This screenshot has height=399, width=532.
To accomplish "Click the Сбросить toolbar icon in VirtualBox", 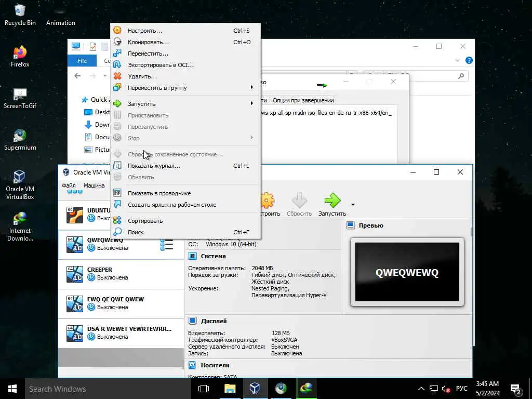I will (x=299, y=200).
